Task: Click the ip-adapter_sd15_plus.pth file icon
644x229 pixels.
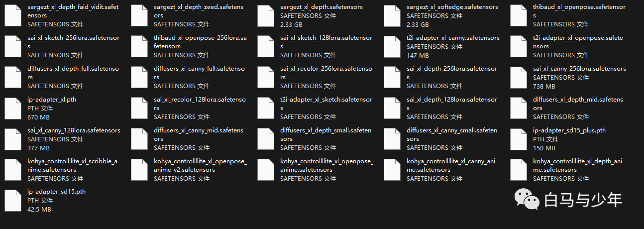Action: pos(519,139)
